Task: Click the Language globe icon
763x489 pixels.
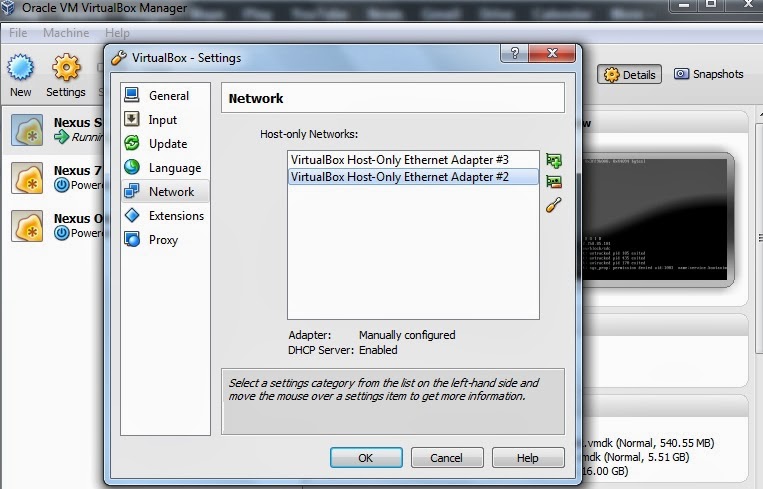Action: pos(132,167)
